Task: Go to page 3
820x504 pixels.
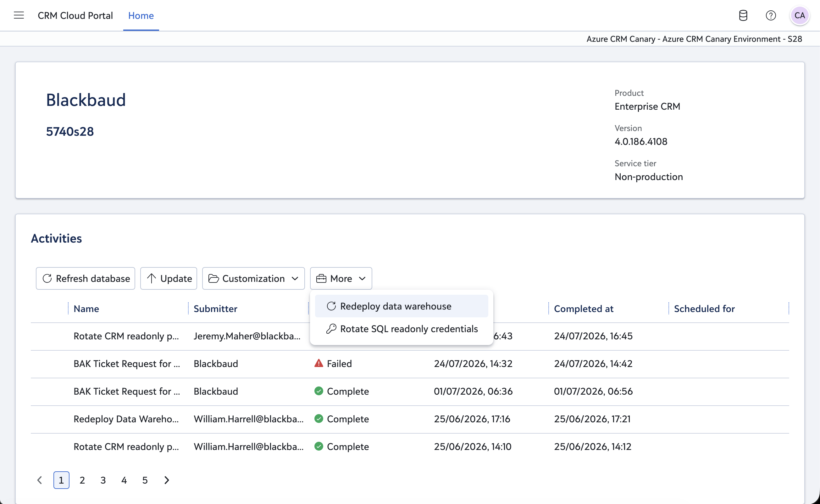Action: pos(103,480)
